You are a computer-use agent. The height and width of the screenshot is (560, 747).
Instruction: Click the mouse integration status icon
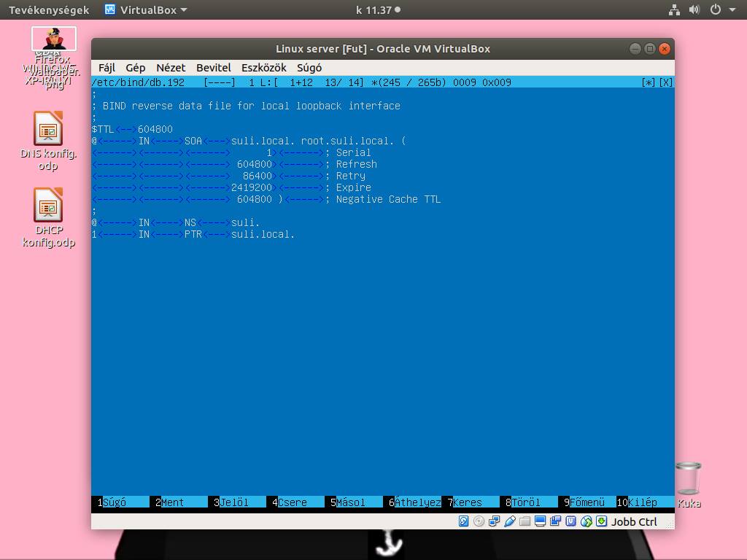point(586,521)
